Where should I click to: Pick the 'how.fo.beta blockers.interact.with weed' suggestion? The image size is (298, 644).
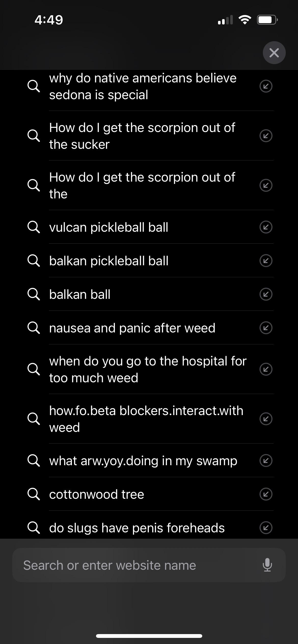(x=146, y=419)
